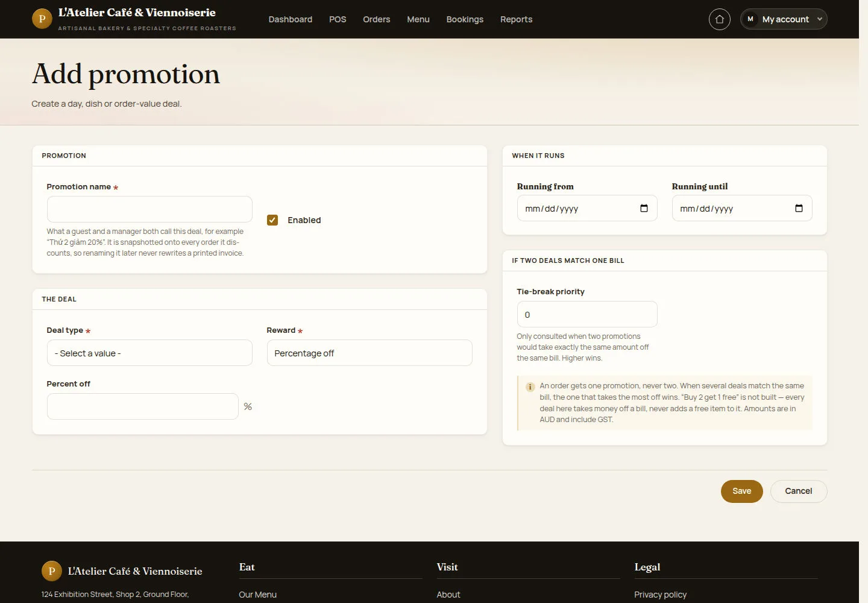Go to Dashboard in navigation
Viewport: 868px width, 603px height.
[x=291, y=19]
